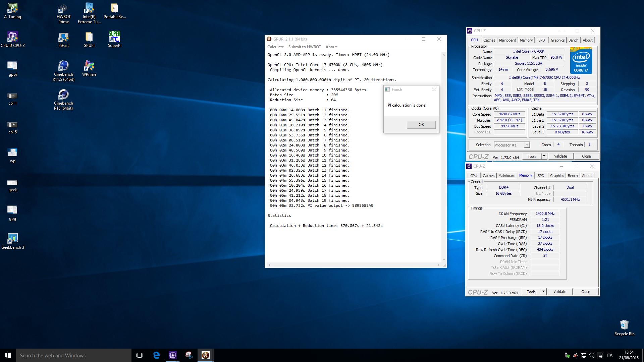
Task: Click Tools button in top CPU-Z
Action: coord(532,157)
